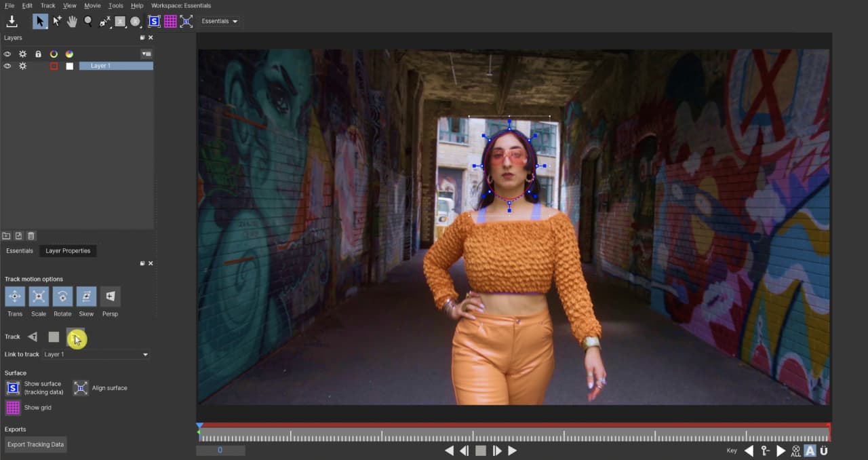The image size is (868, 460).
Task: Switch to the Layer Properties tab
Action: (x=68, y=251)
